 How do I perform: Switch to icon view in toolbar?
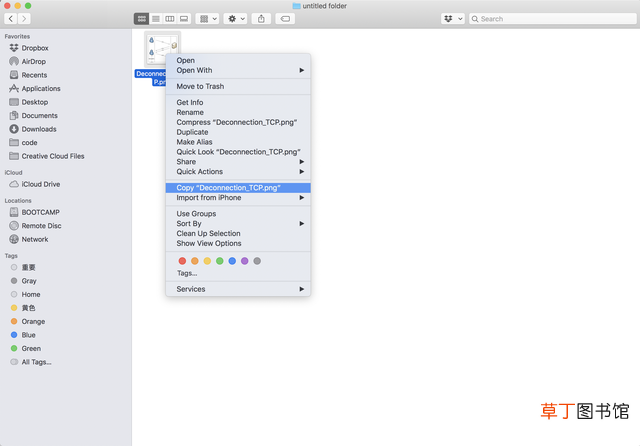coord(142,19)
